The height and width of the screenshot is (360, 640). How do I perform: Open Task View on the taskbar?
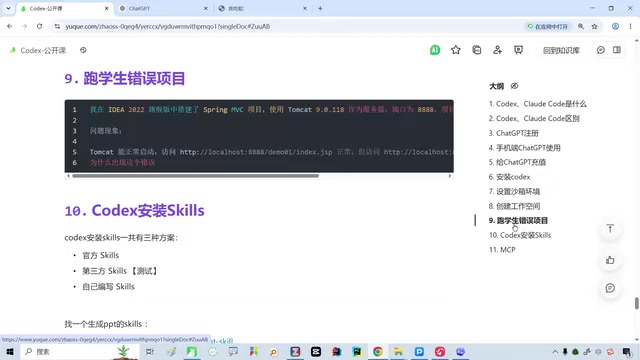pos(150,351)
